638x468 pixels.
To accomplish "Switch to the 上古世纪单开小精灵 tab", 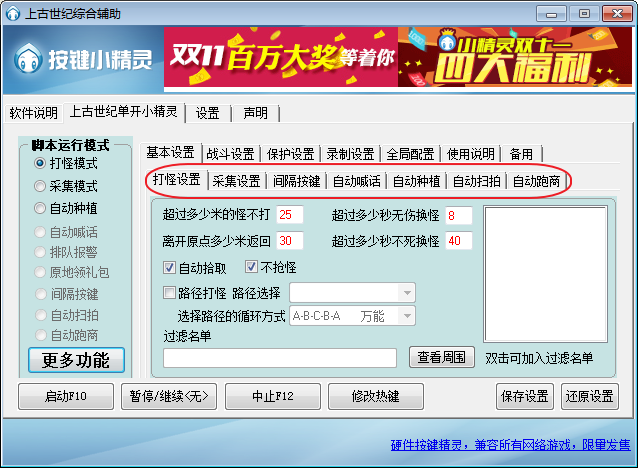I will [x=124, y=111].
